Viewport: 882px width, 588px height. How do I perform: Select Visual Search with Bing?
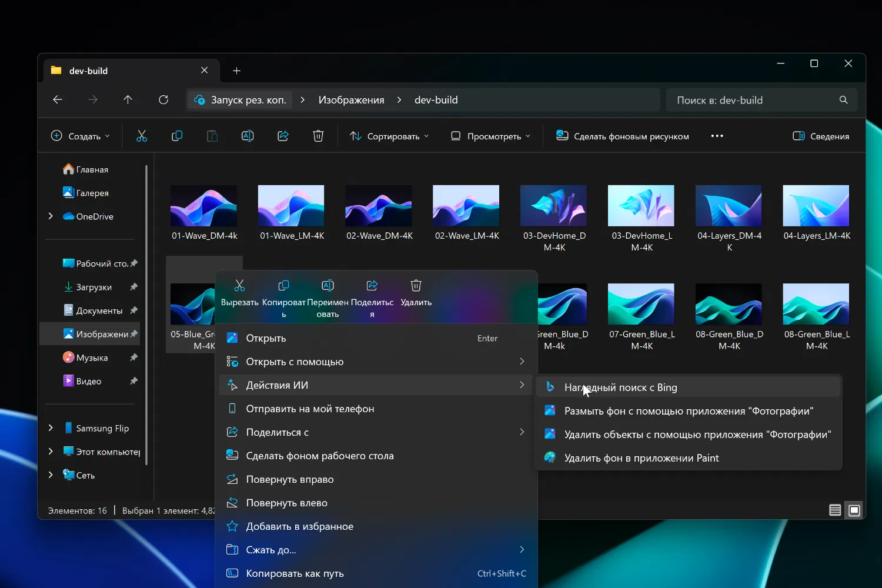click(x=620, y=387)
